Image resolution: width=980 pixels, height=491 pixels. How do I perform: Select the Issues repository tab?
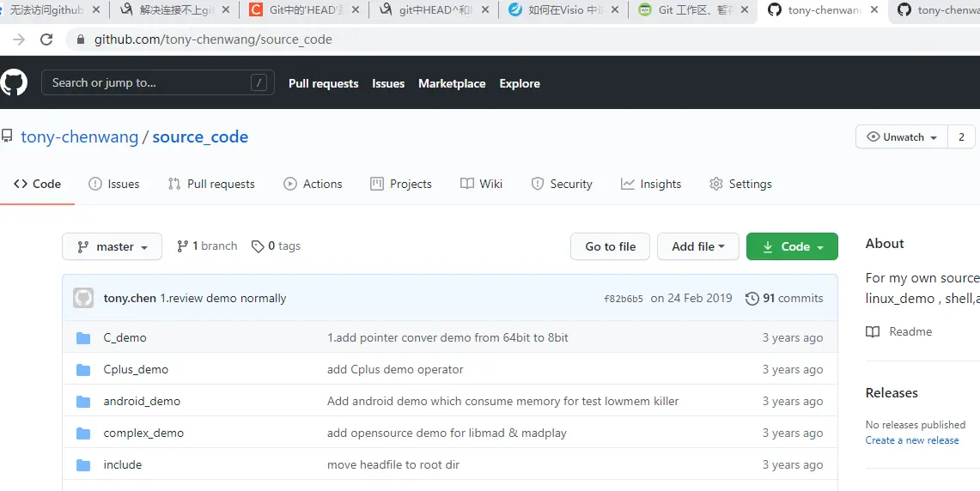[x=113, y=184]
